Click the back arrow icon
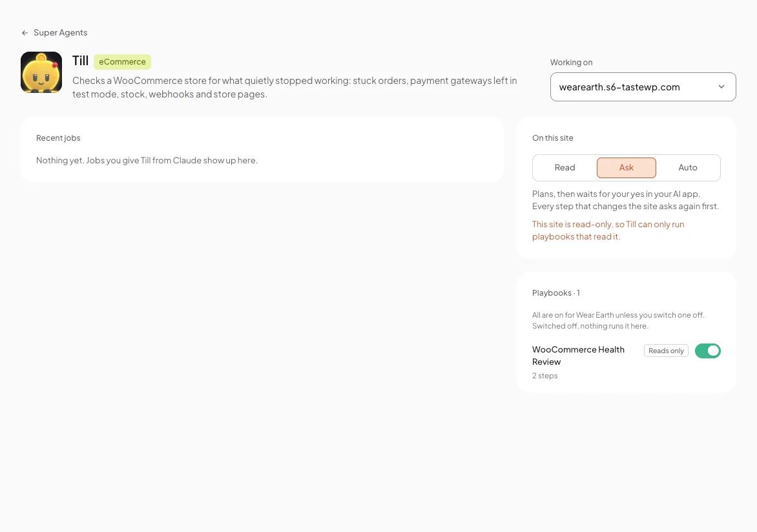 tap(25, 33)
